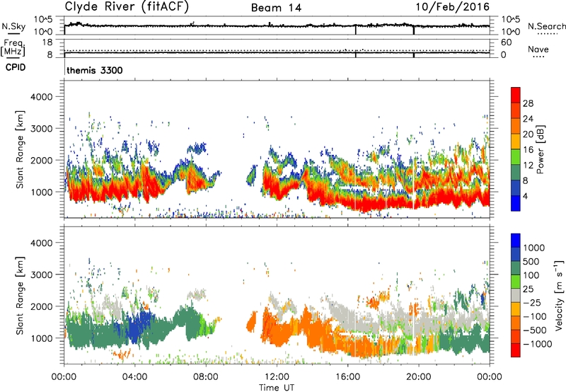Click the '18' frequency axis tick

coord(47,42)
